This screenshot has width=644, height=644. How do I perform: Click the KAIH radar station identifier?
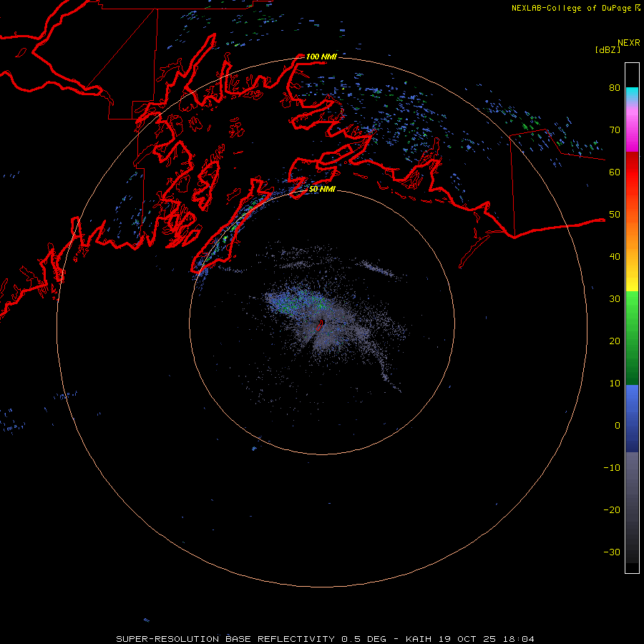420,639
